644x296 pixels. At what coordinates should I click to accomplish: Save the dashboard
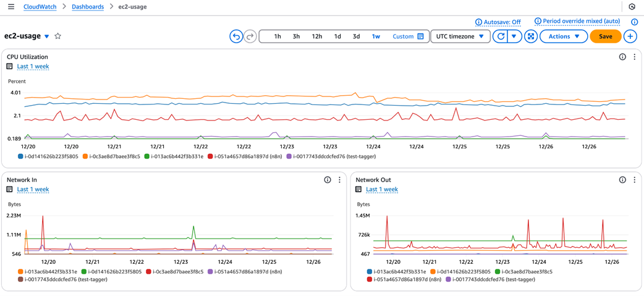pyautogui.click(x=605, y=36)
